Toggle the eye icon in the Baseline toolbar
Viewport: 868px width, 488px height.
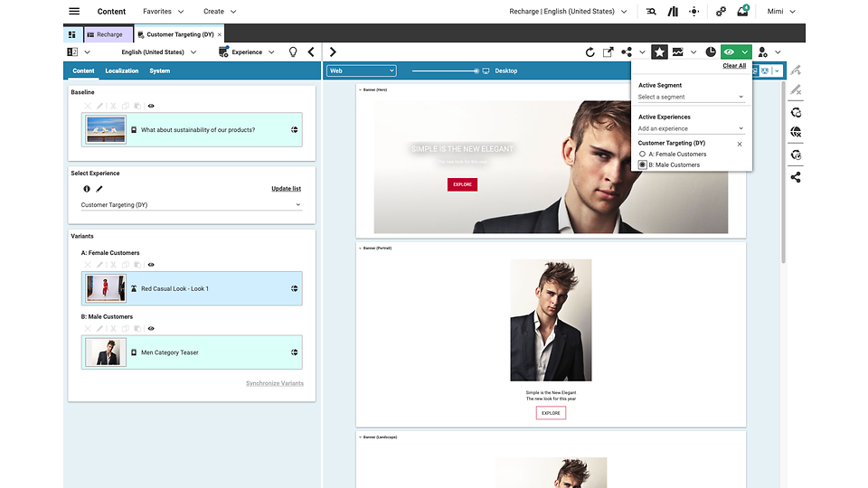click(x=151, y=106)
